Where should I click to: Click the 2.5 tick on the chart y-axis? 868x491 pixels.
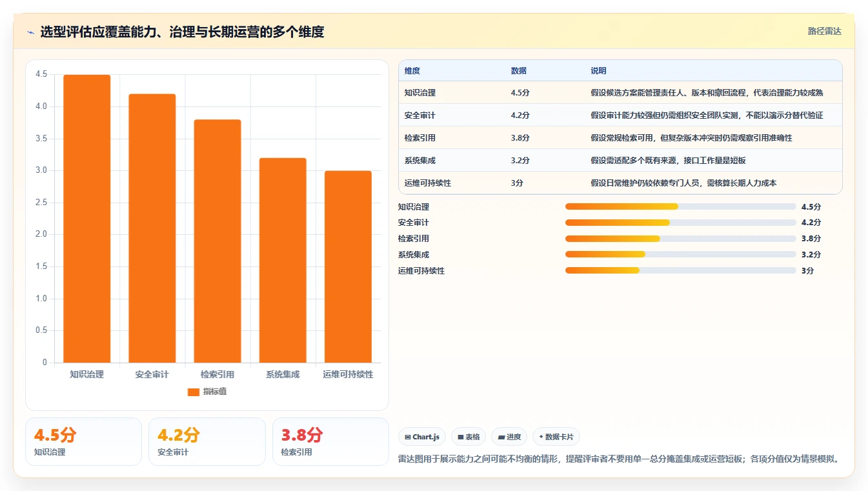(x=41, y=203)
